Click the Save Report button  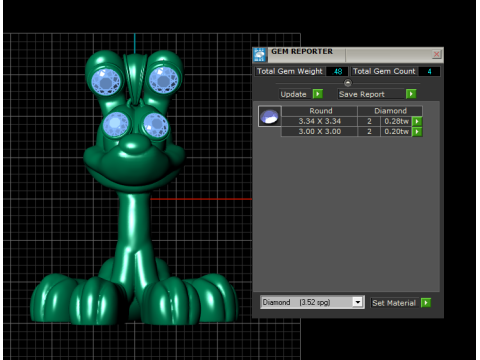[x=371, y=94]
